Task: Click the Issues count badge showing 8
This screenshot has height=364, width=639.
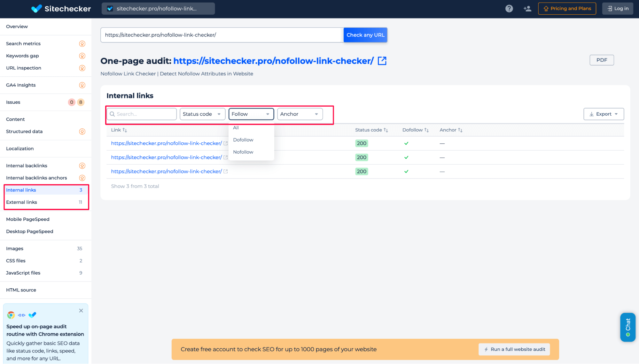Action: 81,102
